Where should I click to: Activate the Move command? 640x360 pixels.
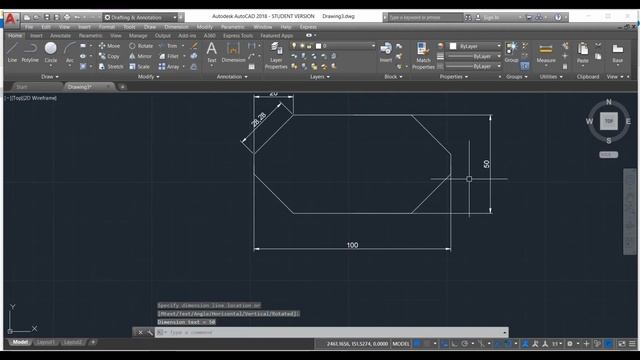pos(109,46)
